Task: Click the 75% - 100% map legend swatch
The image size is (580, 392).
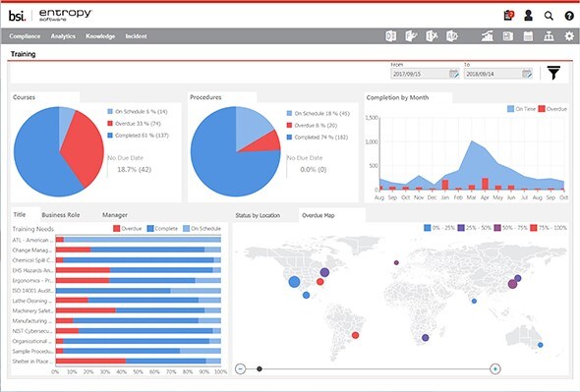Action: 534,228
